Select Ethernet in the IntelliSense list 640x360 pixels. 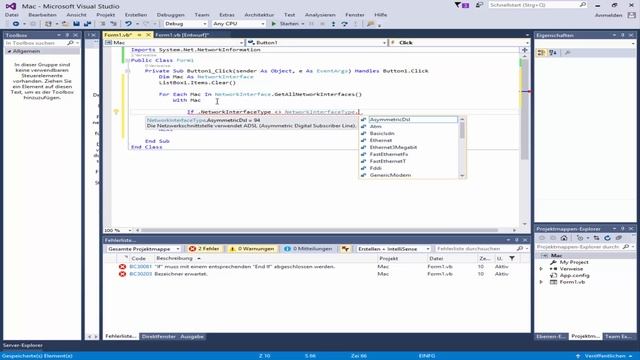tap(380, 140)
